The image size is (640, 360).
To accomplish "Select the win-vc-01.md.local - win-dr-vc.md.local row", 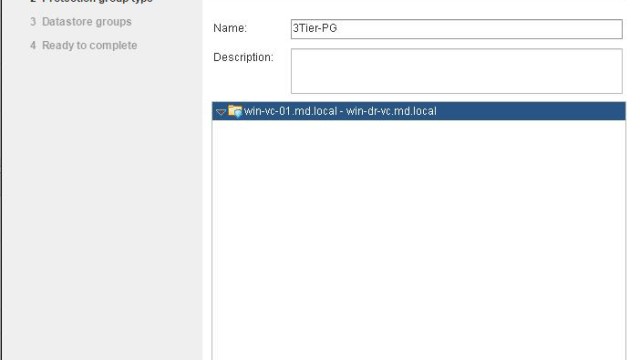I will tap(419, 111).
